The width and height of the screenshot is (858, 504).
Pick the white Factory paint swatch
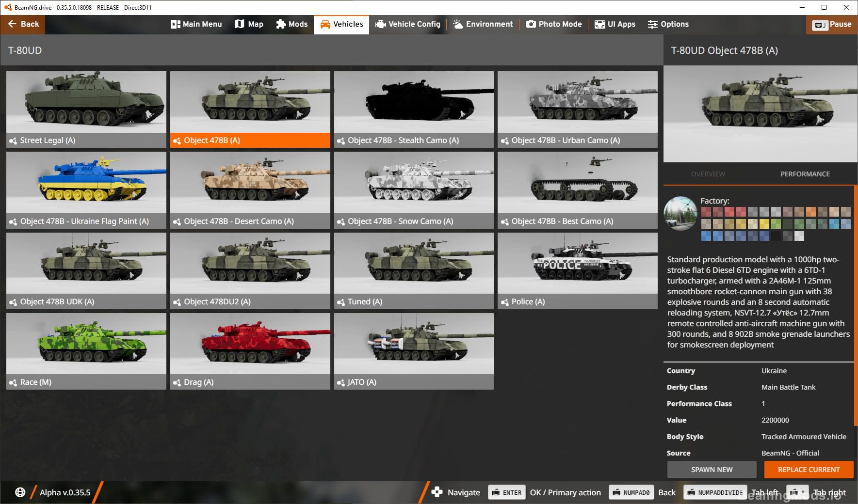(799, 236)
